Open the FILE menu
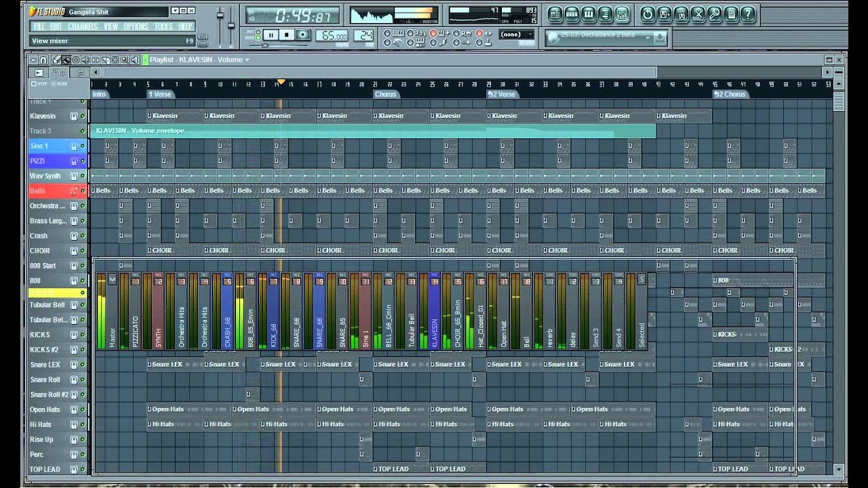This screenshot has height=488, width=868. 39,26
